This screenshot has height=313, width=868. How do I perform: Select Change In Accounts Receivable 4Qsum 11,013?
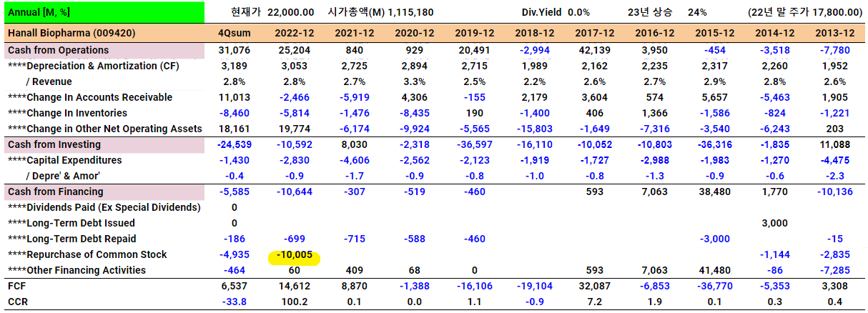click(233, 97)
